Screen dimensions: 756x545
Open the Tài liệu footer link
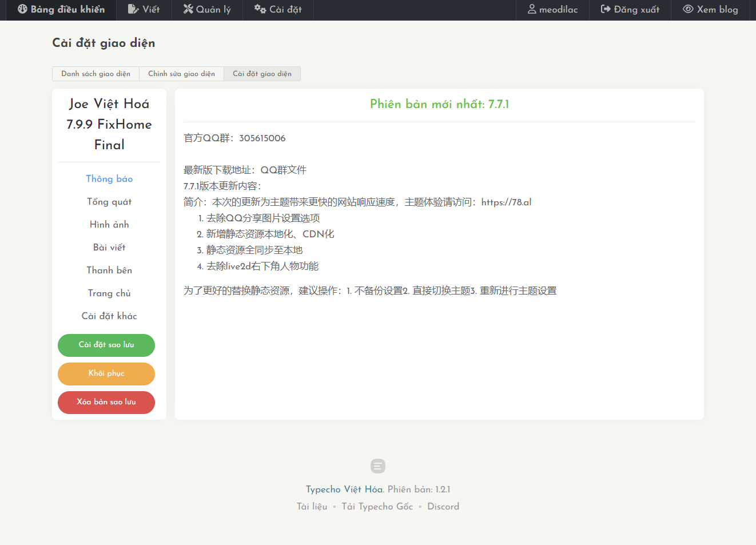pos(312,507)
